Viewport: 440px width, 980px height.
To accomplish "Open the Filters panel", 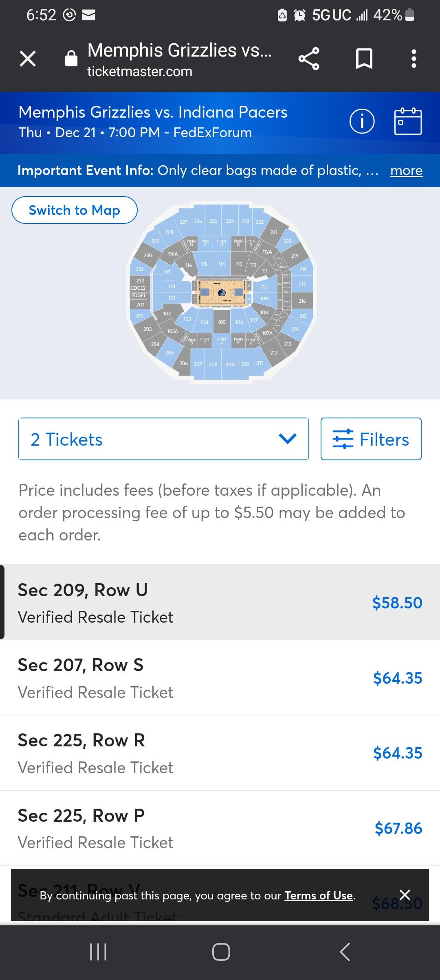I will coord(371,439).
